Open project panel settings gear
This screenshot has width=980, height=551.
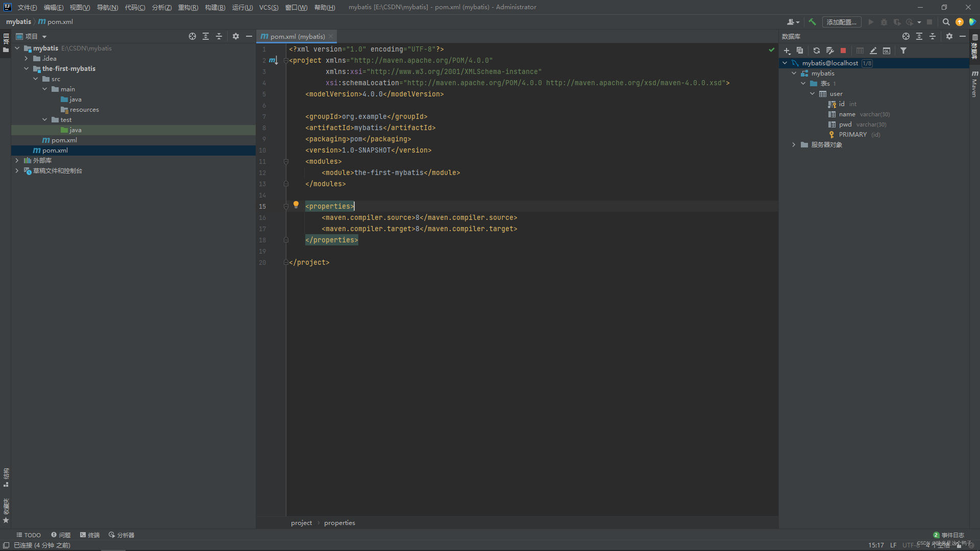pyautogui.click(x=236, y=36)
